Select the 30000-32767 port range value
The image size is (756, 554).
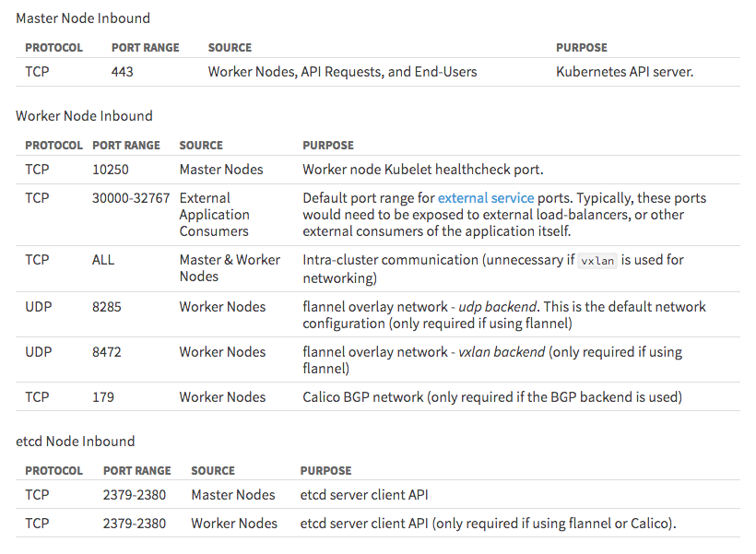click(x=131, y=198)
